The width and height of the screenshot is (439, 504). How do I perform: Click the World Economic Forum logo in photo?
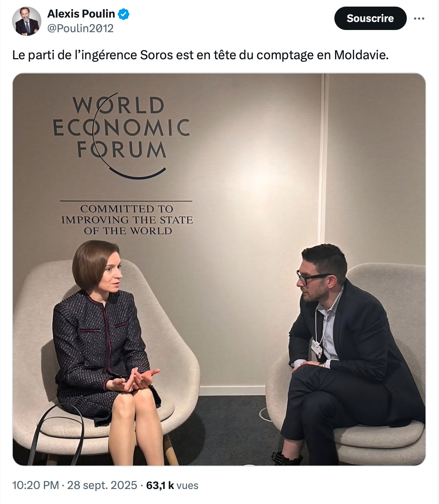(121, 135)
